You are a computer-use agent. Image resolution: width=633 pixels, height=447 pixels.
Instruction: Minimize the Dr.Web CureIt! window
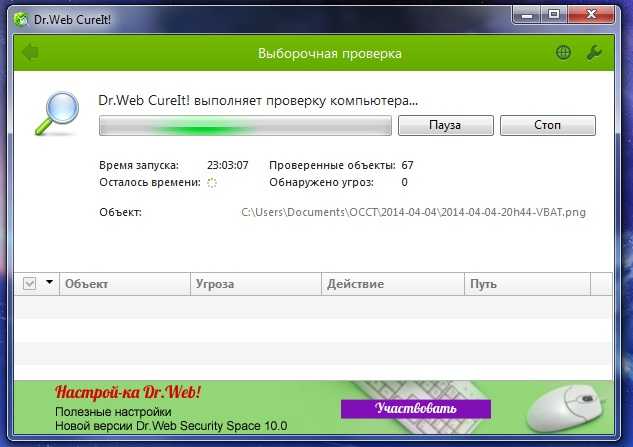(x=527, y=15)
